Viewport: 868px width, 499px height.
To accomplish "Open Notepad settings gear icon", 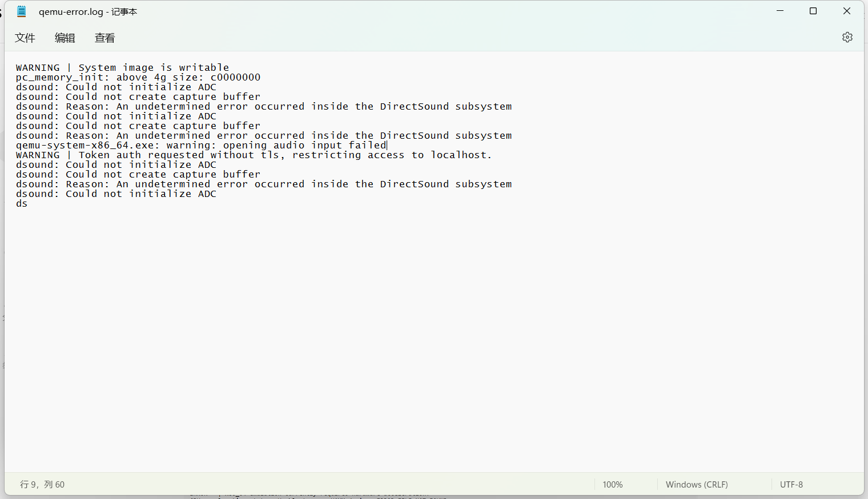I will 847,37.
